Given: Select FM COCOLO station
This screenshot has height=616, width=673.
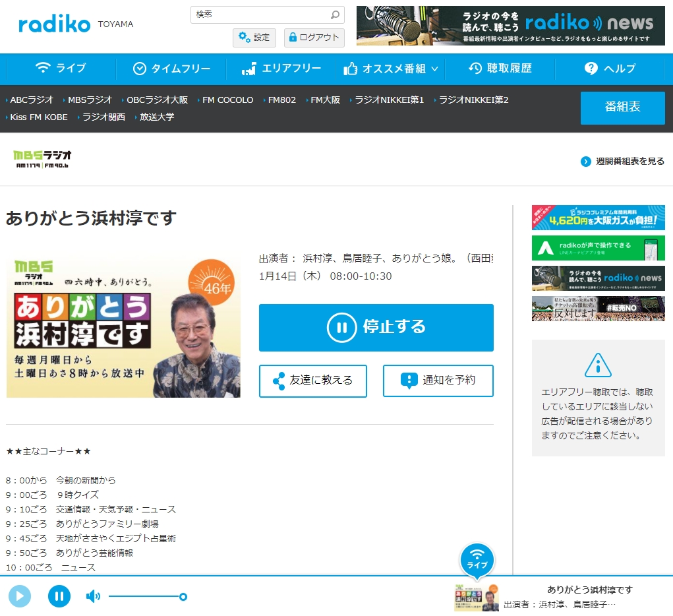Looking at the screenshot, I should coord(227,100).
